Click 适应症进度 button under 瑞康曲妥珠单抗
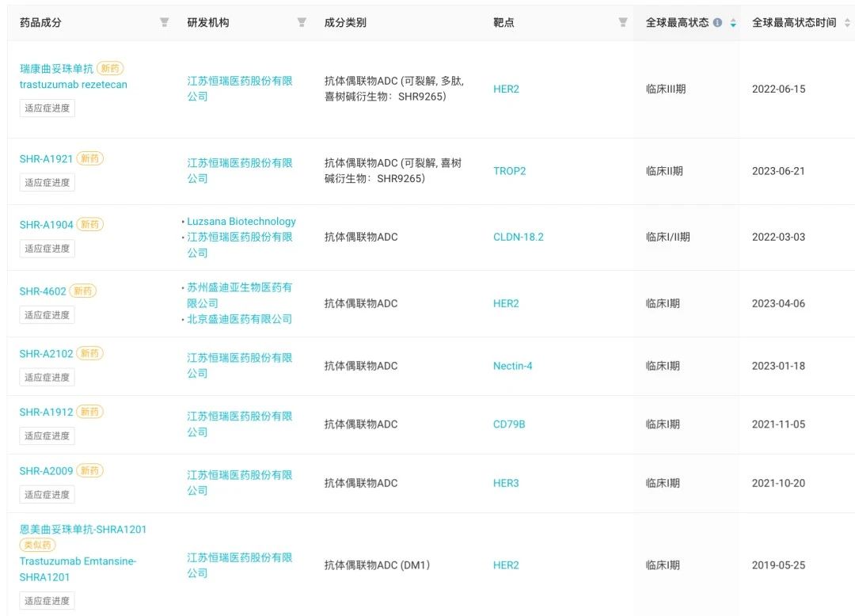Viewport: 855px width, 616px height. coord(47,108)
